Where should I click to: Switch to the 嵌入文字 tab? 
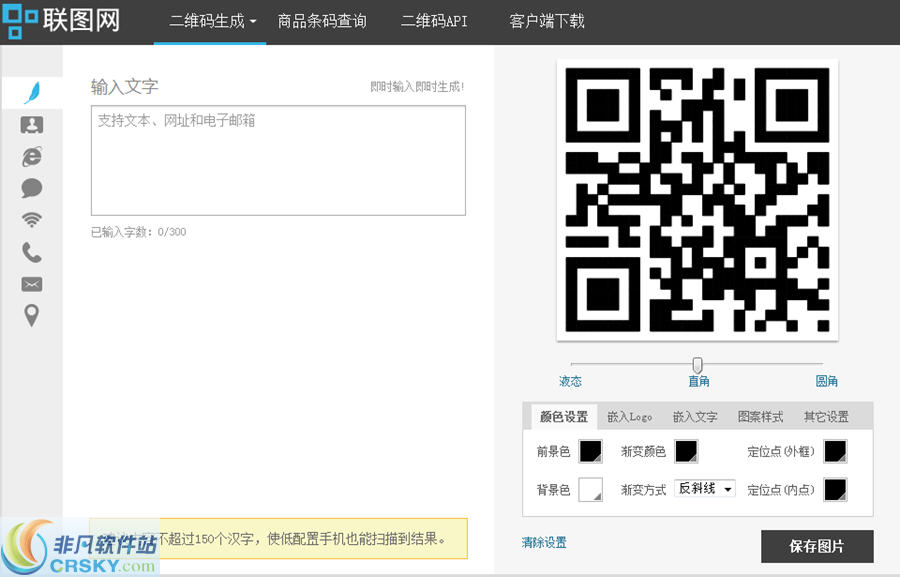tap(695, 417)
